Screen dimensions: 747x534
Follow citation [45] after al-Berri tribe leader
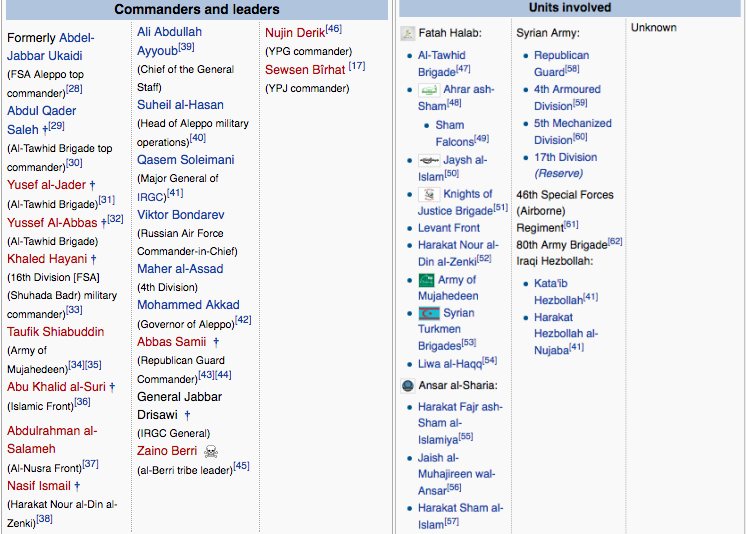tap(241, 466)
